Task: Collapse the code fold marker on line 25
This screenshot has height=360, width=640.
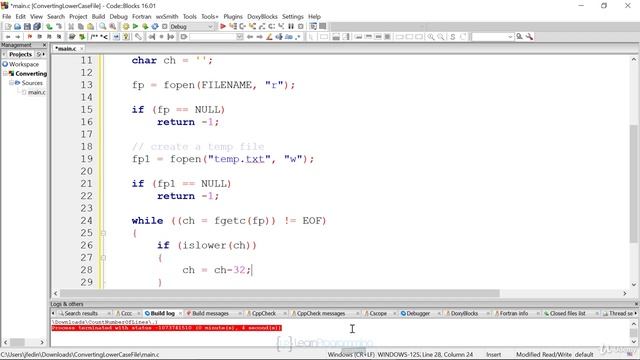Action: pos(103,233)
